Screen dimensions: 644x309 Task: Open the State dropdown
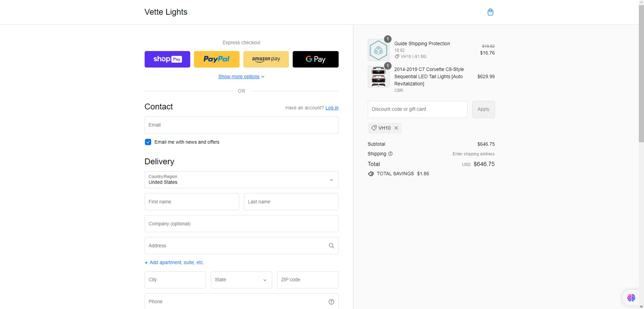pos(241,280)
